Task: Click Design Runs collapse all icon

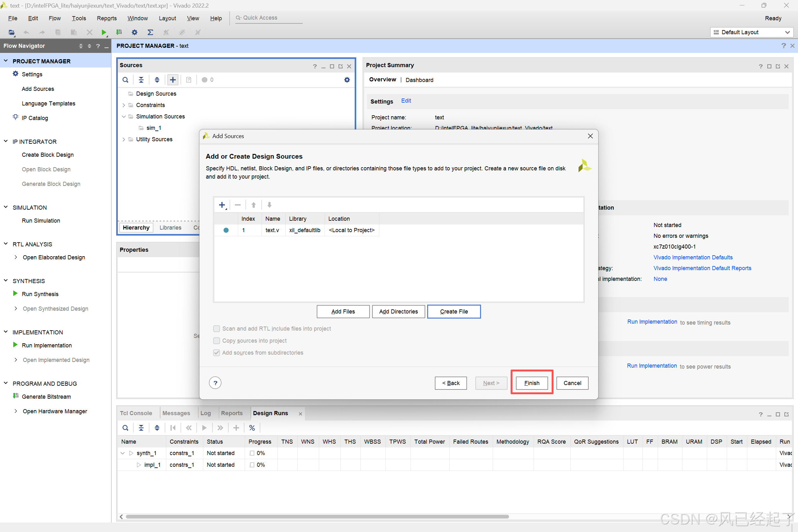Action: tap(141, 427)
